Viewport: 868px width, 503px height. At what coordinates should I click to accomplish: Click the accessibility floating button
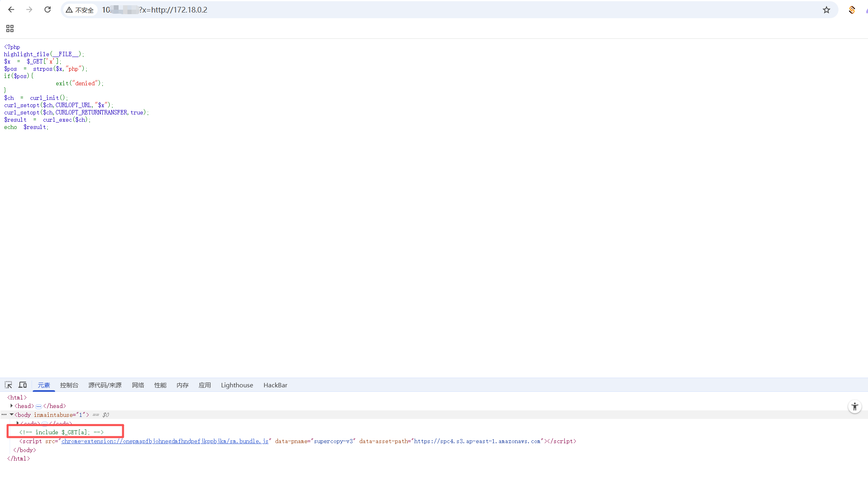[855, 407]
